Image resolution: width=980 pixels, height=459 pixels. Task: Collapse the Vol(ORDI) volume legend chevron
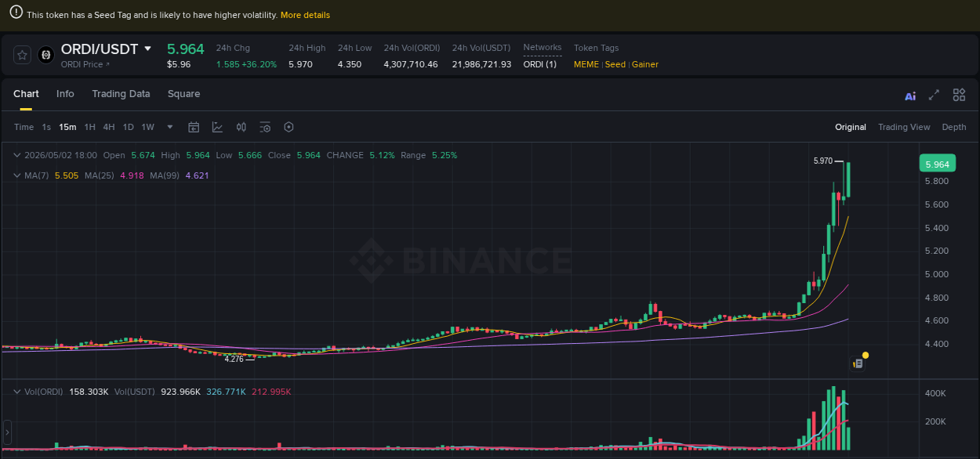[x=18, y=392]
